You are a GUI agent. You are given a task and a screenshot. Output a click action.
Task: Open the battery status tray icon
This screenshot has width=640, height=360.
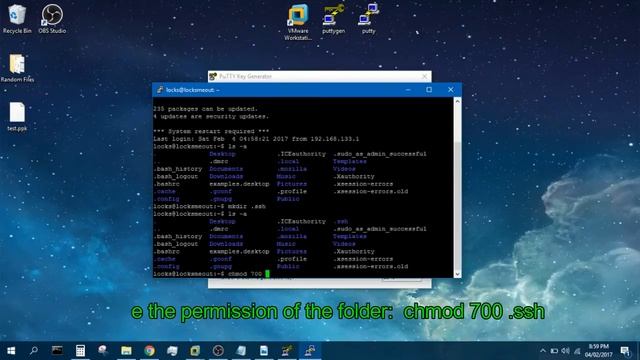(x=554, y=351)
